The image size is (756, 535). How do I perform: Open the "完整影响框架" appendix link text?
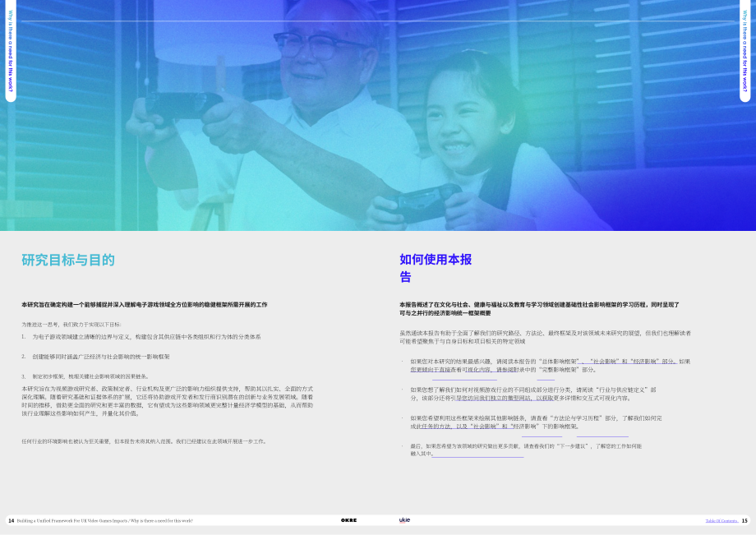pos(558,370)
